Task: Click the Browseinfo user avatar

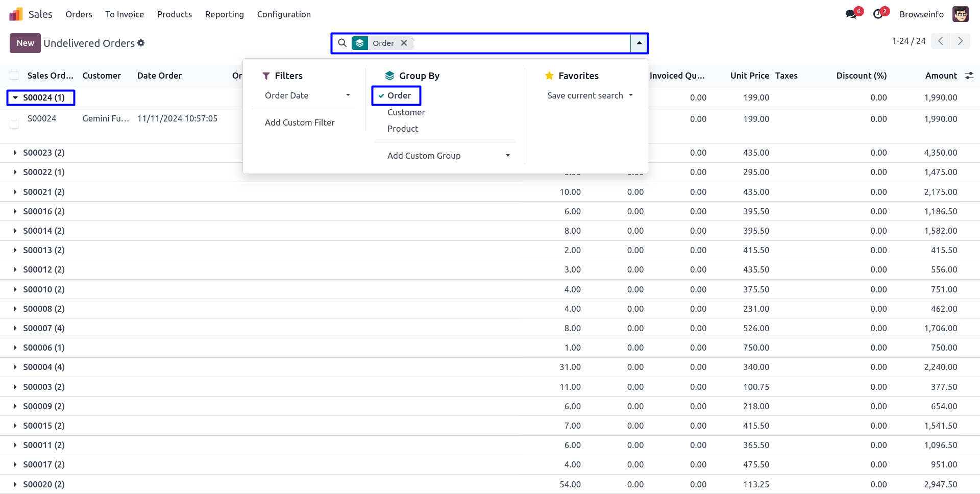Action: point(960,14)
